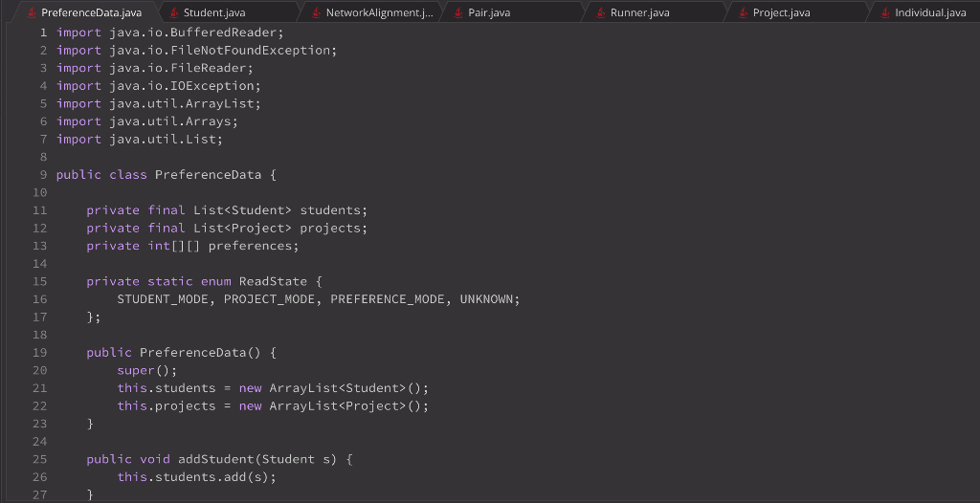
Task: Click Java icon on Individual.java tab
Action: tap(885, 12)
